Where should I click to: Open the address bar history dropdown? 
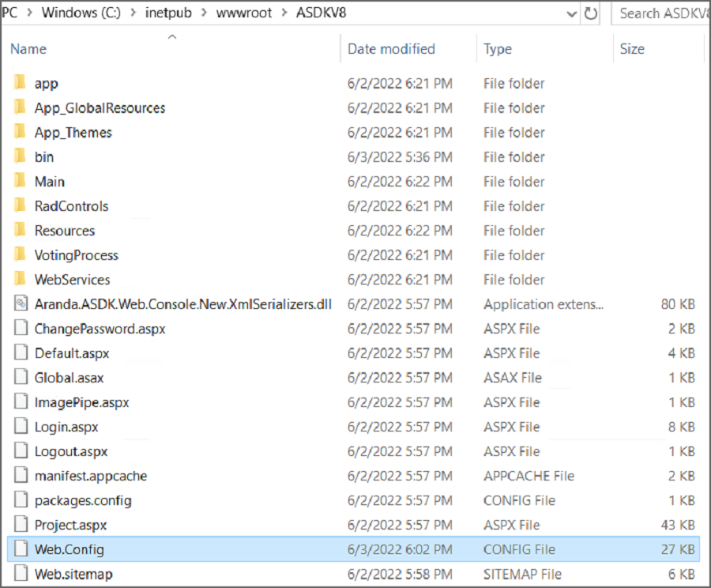[x=572, y=14]
